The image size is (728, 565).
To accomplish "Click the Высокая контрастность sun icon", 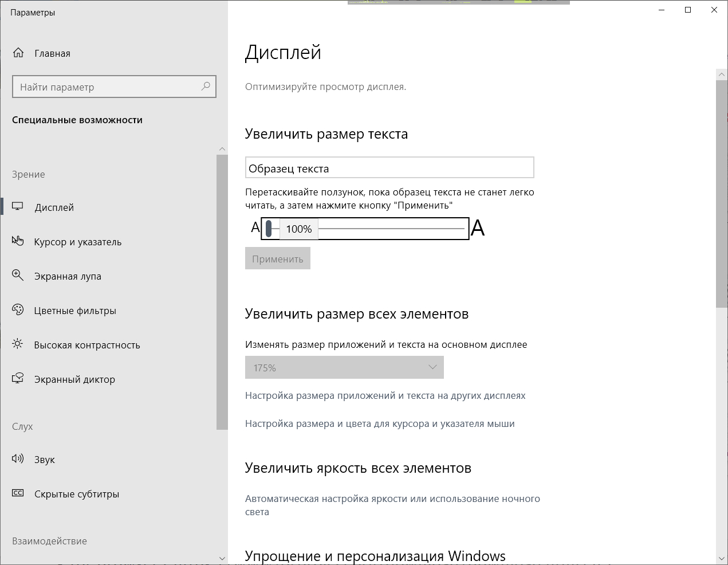I will 18,344.
